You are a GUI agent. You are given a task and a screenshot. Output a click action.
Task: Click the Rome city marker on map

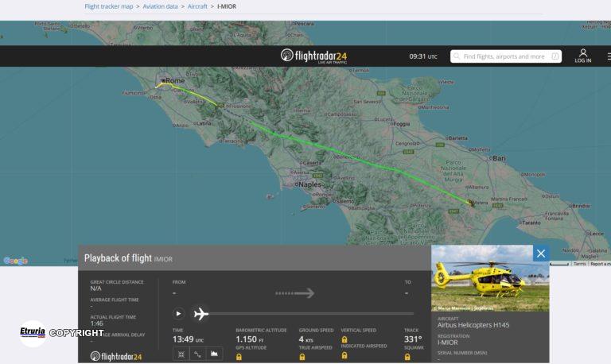[163, 80]
